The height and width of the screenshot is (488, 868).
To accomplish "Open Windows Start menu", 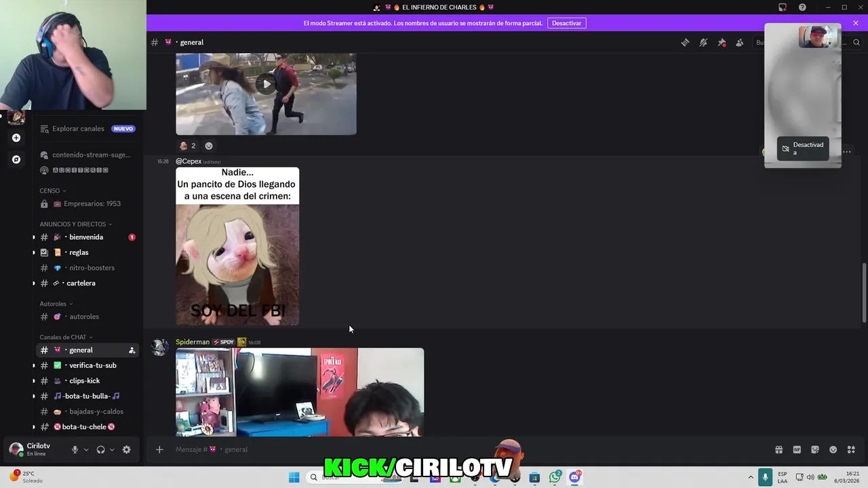I will coord(294,477).
